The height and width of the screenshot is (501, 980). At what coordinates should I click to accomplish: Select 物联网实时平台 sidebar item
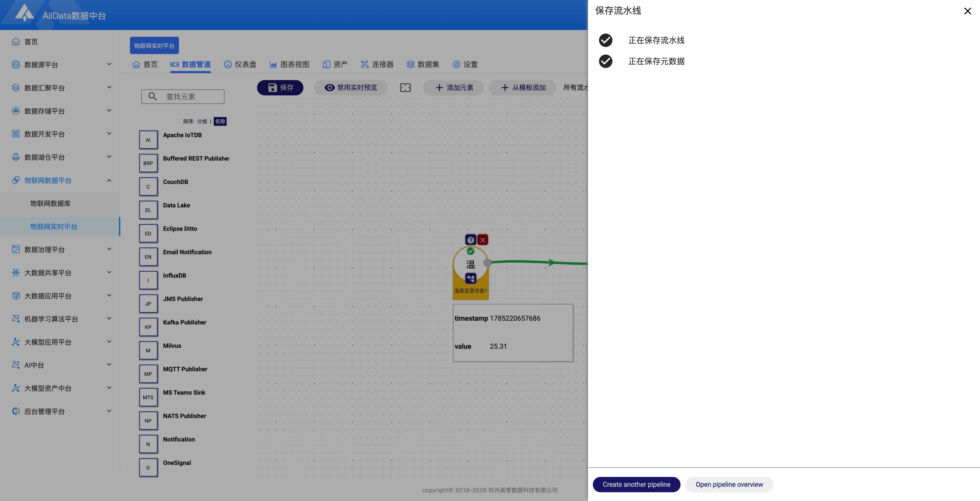[x=60, y=227]
